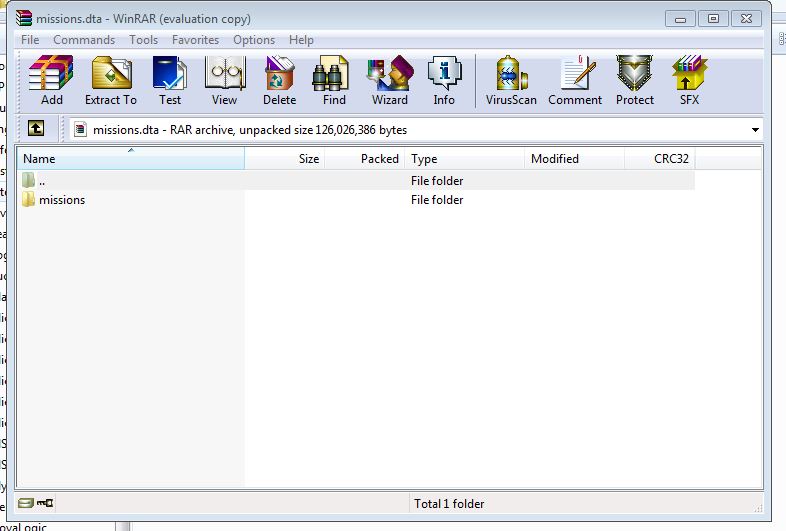Maximize the WinRAR window
Viewport: 786px width, 531px height.
click(713, 19)
